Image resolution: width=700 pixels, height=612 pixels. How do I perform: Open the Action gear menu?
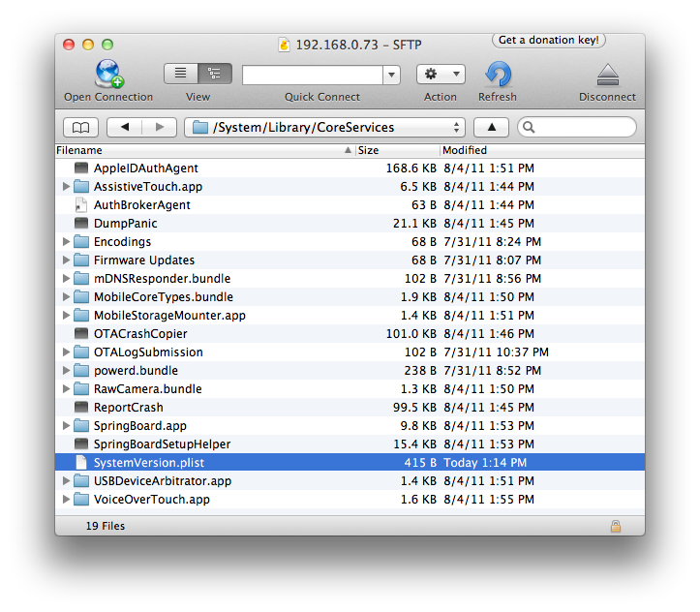441,75
